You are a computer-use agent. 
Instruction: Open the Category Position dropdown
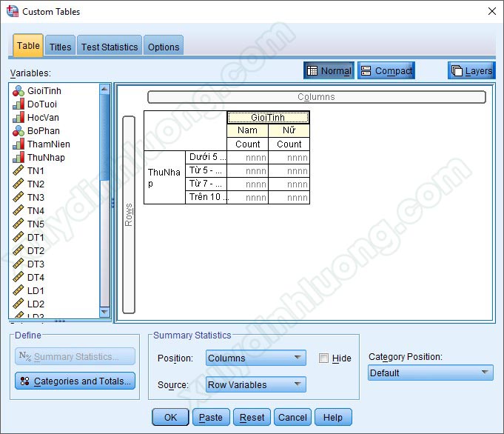431,373
